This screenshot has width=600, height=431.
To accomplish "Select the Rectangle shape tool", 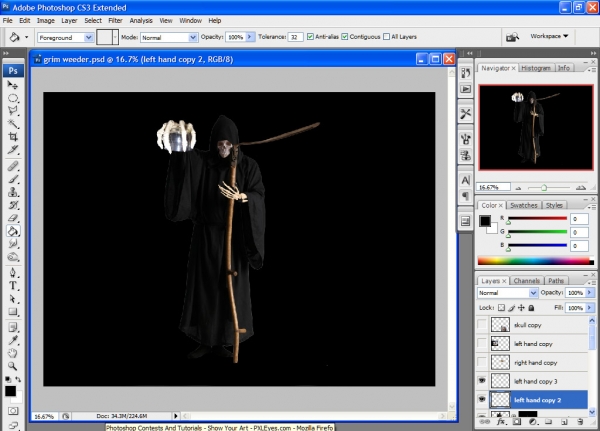I will pos(13,312).
